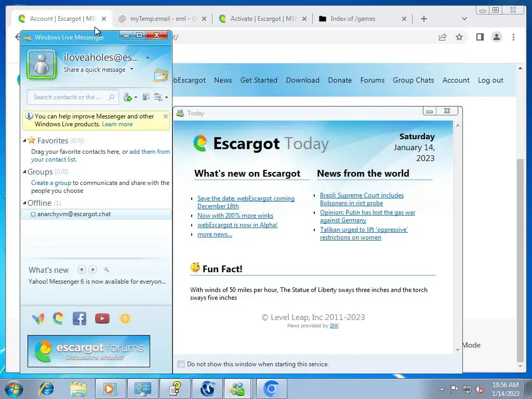Screen dimensions: 532x399
Task: Dismiss the improve Messenger notice
Action: pos(166,116)
